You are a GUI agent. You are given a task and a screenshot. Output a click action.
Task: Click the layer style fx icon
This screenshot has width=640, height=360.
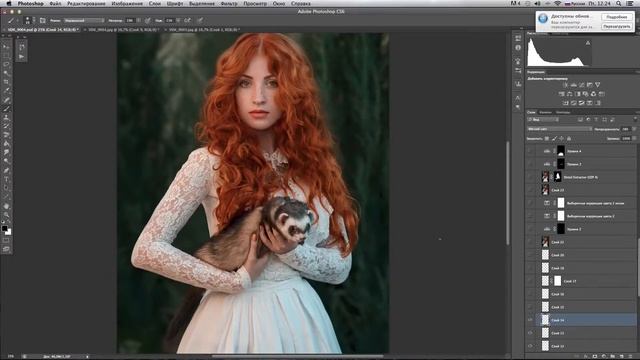587,356
